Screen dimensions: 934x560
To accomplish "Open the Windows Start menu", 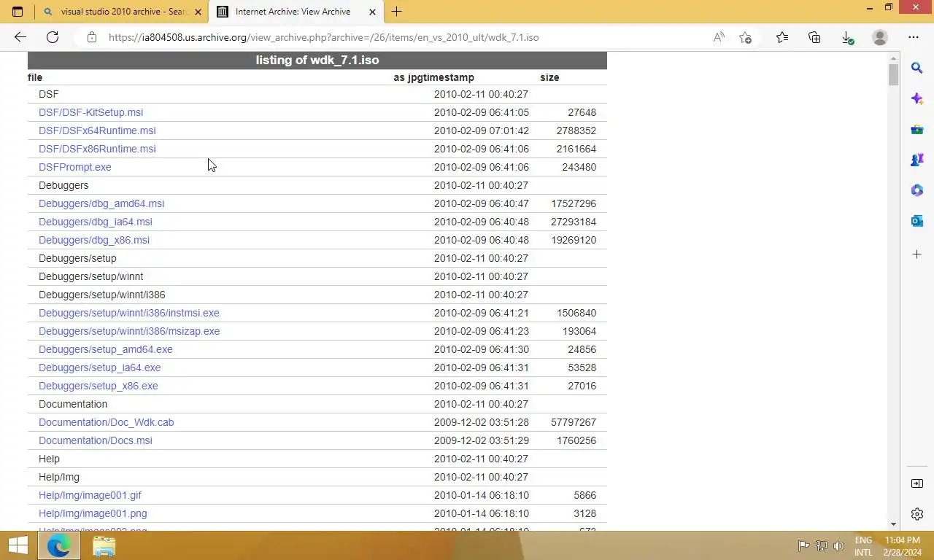I will 18,545.
